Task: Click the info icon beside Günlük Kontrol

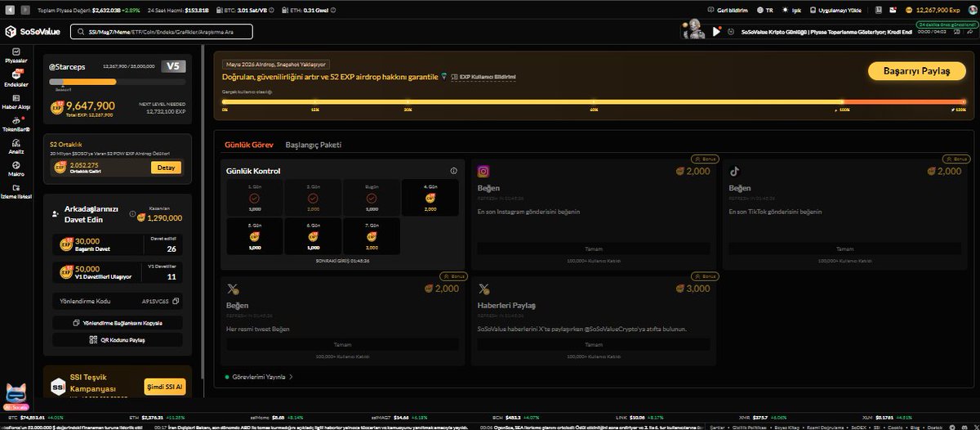Action: [453, 171]
